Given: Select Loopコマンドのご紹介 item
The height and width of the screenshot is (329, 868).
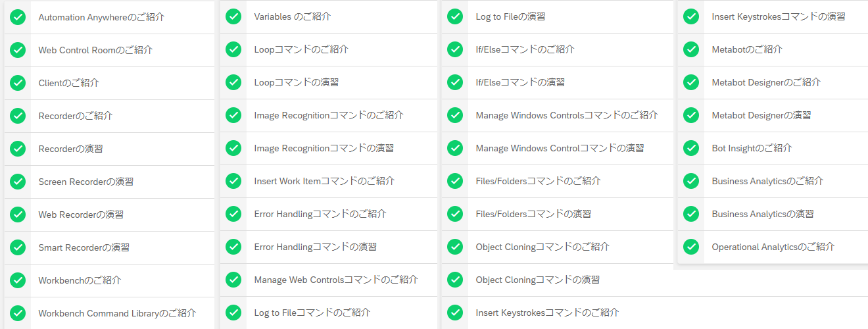Looking at the screenshot, I should (x=329, y=49).
